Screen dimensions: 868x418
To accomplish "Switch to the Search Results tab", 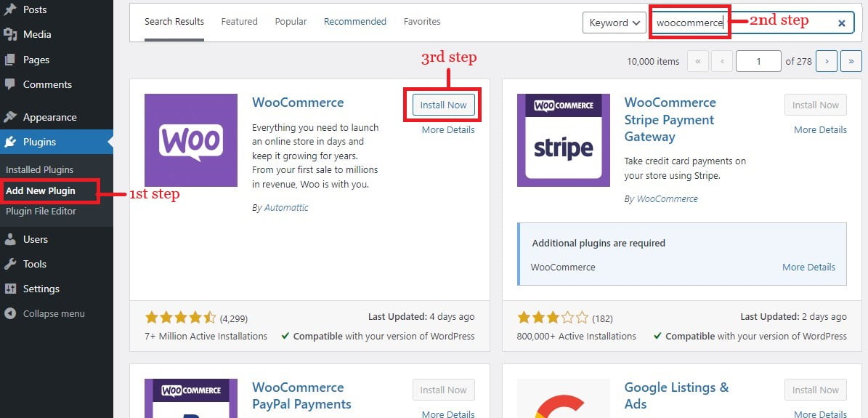I will click(x=174, y=22).
